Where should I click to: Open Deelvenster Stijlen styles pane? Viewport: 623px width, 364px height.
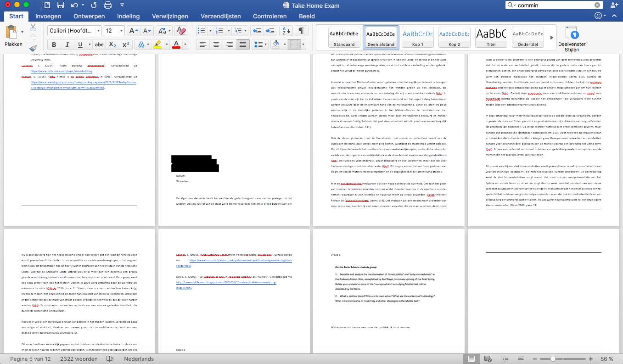click(x=572, y=39)
